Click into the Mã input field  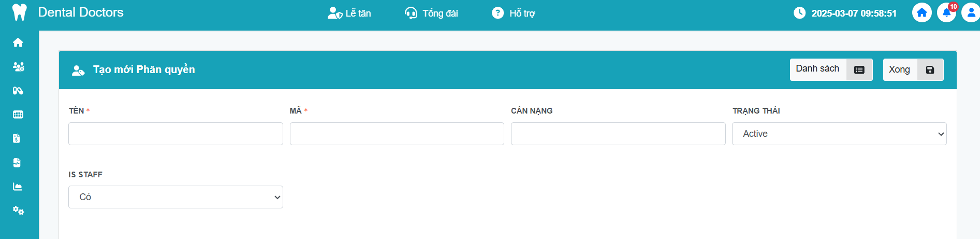point(397,134)
